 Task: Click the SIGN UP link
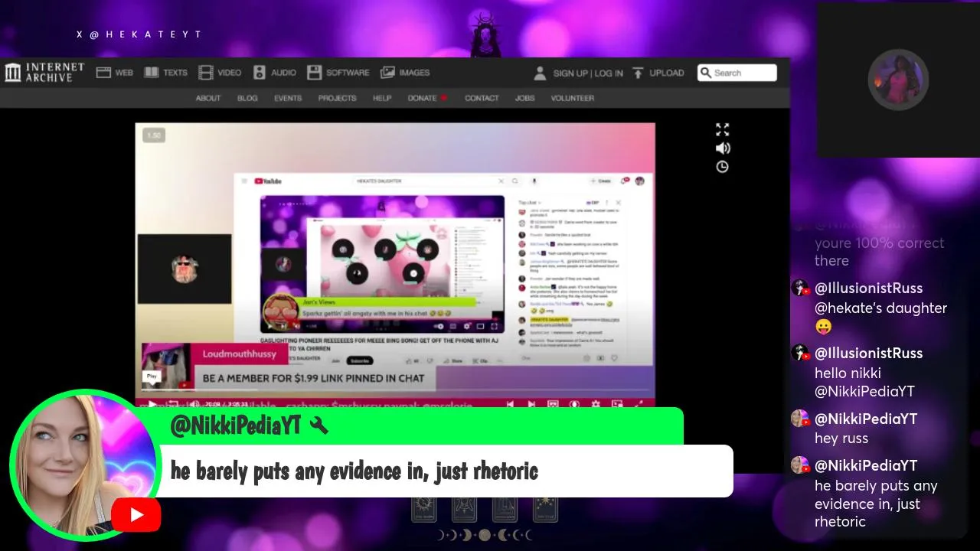(570, 73)
